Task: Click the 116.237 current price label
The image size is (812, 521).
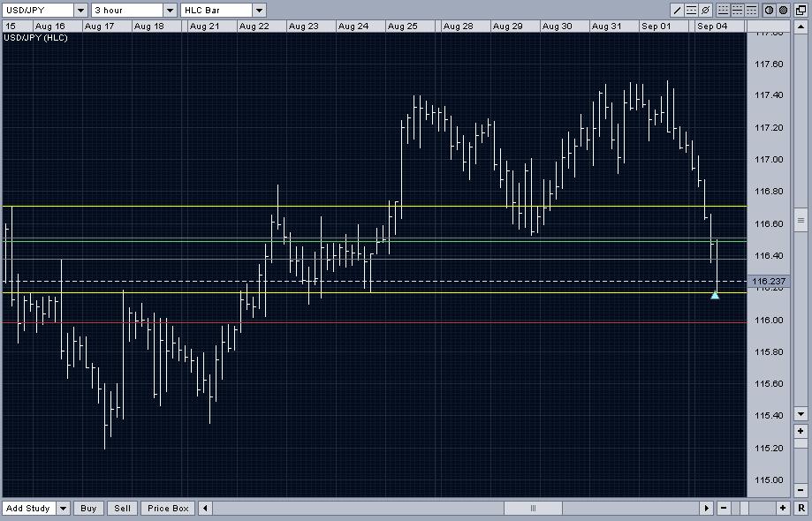Action: tap(769, 282)
